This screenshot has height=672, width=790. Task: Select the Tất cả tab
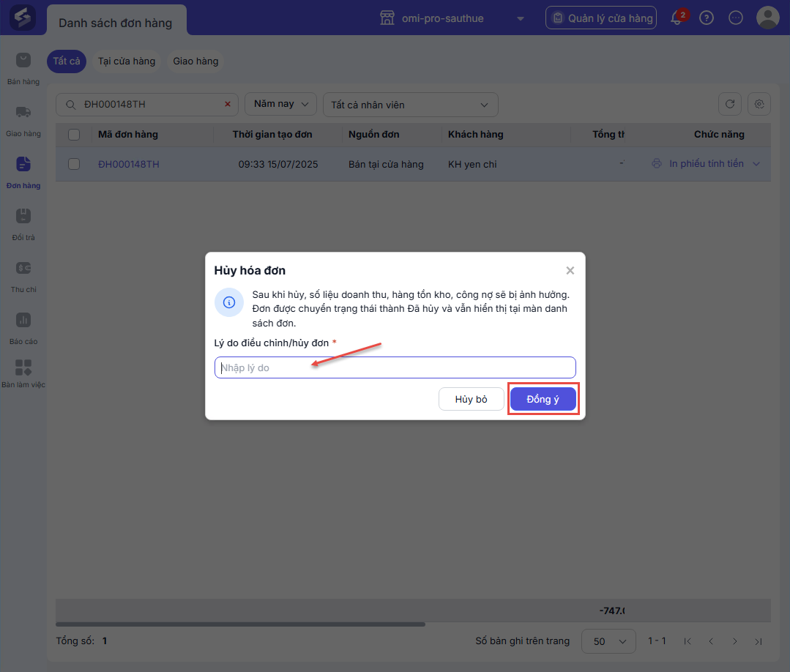click(67, 61)
